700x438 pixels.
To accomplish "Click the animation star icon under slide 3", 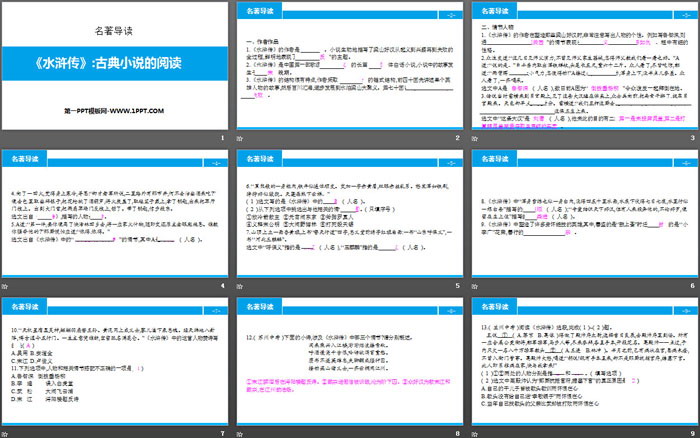I will 475,138.
